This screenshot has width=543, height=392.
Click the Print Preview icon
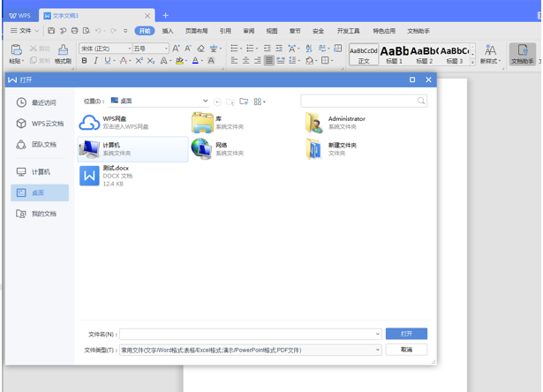87,31
